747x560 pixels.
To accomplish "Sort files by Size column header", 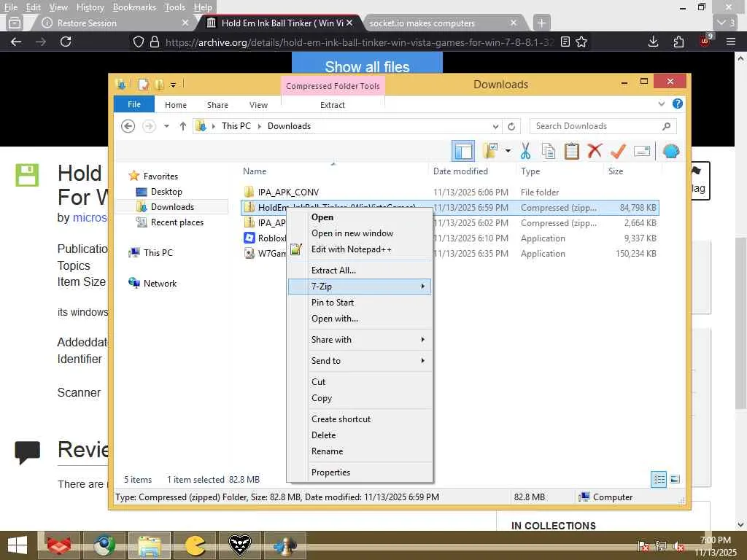I will coord(616,171).
